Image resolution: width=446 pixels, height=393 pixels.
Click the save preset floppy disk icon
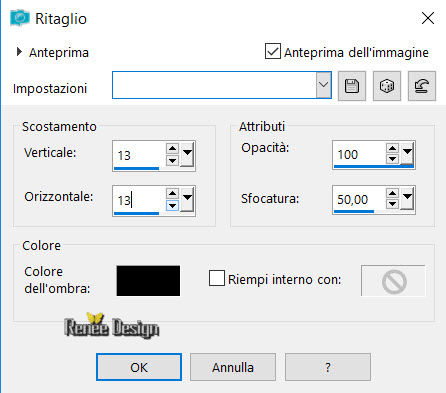point(352,86)
